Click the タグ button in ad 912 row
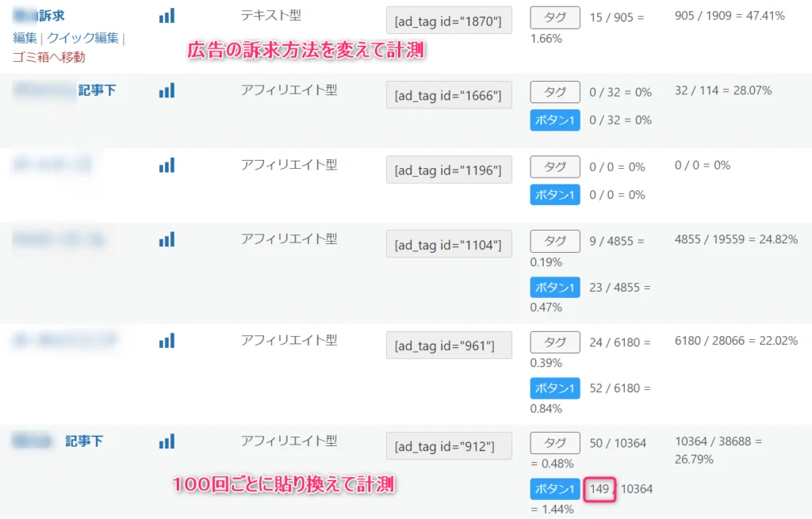 554,443
